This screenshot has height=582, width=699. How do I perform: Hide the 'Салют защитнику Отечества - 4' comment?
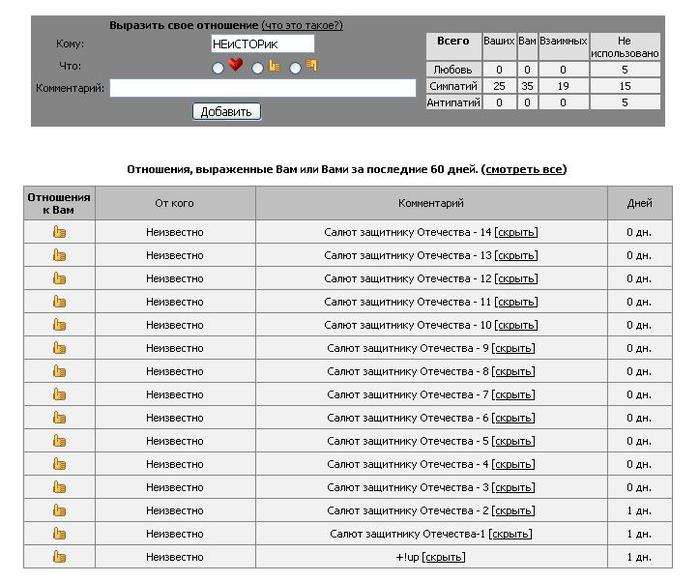pos(514,464)
